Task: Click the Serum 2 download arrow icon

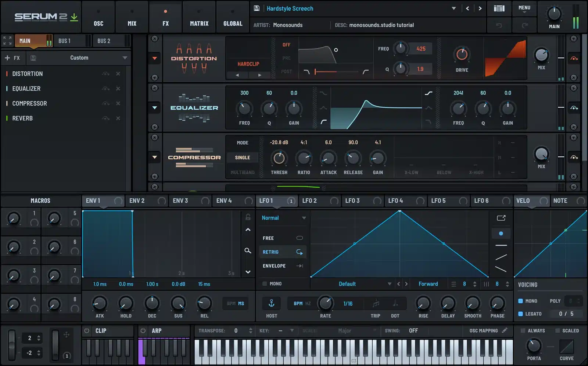Action: coord(74,17)
